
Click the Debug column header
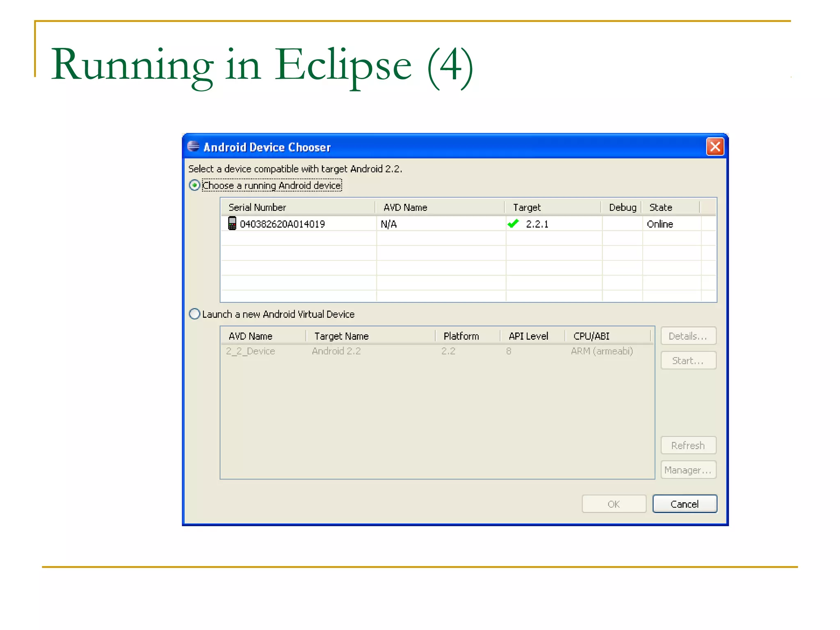coord(622,207)
